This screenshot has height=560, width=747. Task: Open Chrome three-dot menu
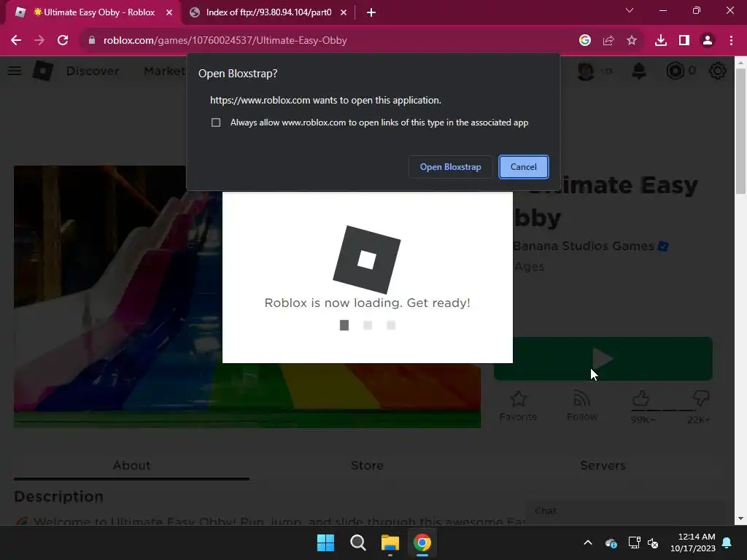coord(731,41)
